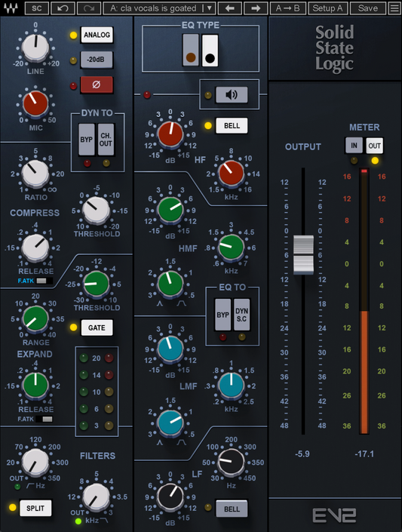The height and width of the screenshot is (532, 402).
Task: Toggle the EQ TO DYN S.C switch
Action: (x=242, y=315)
